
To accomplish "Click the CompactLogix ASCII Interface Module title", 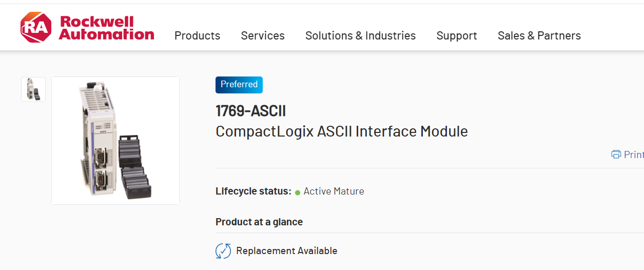I will click(341, 131).
